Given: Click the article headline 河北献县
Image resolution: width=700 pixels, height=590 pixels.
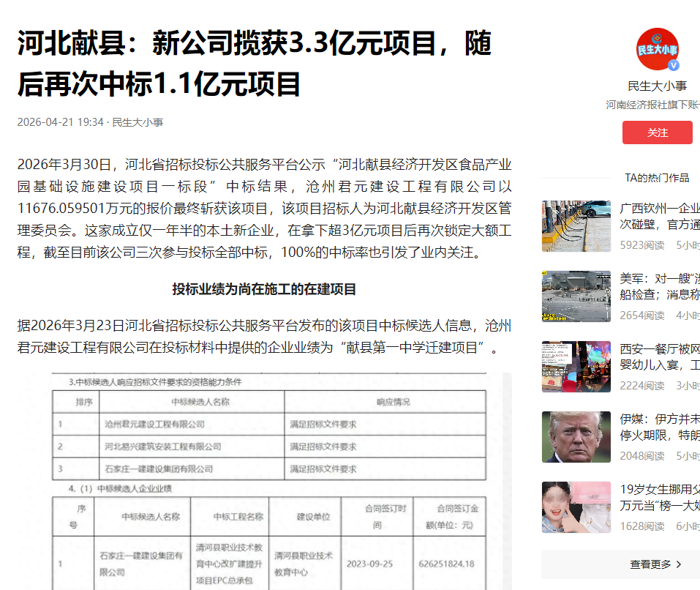Looking at the screenshot, I should tap(255, 64).
